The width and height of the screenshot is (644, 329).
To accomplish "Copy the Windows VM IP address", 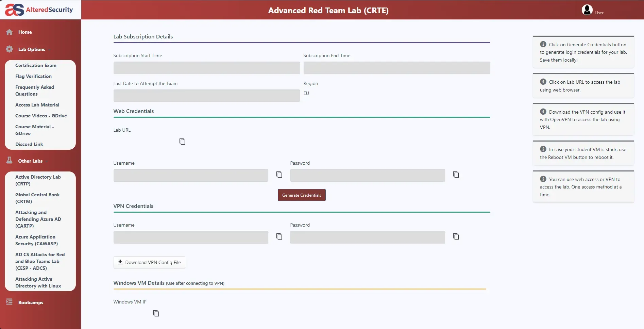I will pyautogui.click(x=156, y=313).
